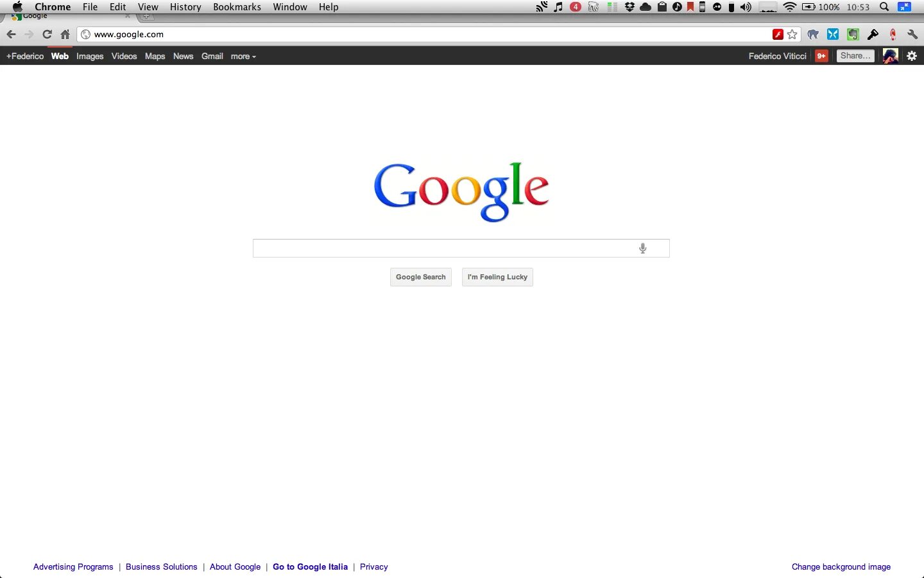Open Business Solutions link

pyautogui.click(x=162, y=567)
